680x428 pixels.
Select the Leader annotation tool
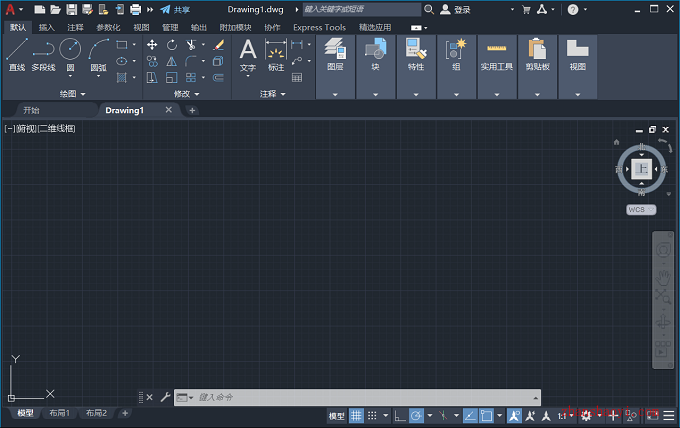click(x=297, y=61)
